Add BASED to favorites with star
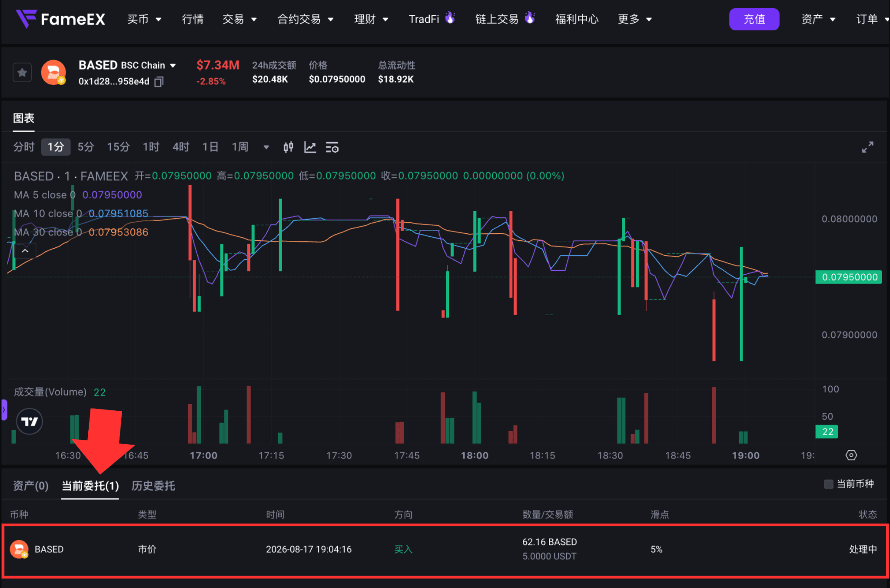Image resolution: width=890 pixels, height=588 pixels. 22,73
